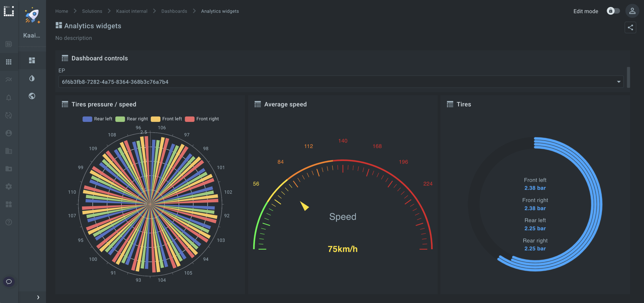This screenshot has width=644, height=303.
Task: Click the Dashboard controls widget list icon
Action: (x=65, y=58)
